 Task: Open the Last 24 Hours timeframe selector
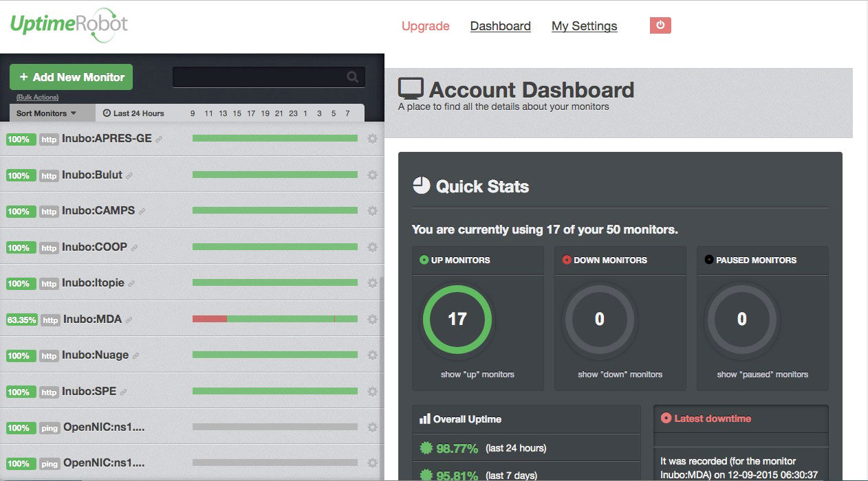[133, 113]
